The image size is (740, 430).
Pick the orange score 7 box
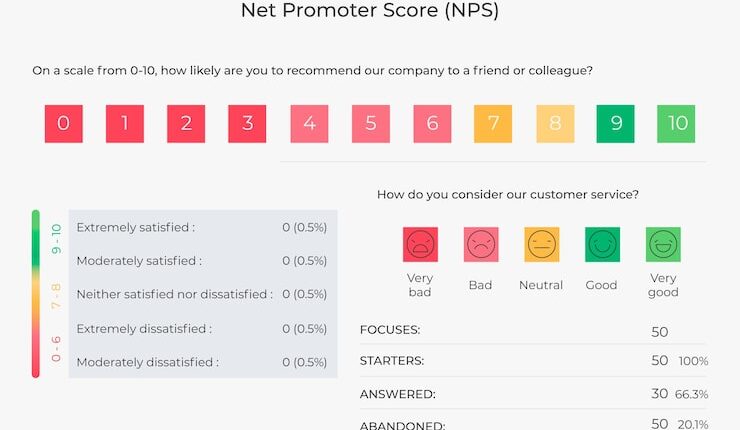coord(493,124)
